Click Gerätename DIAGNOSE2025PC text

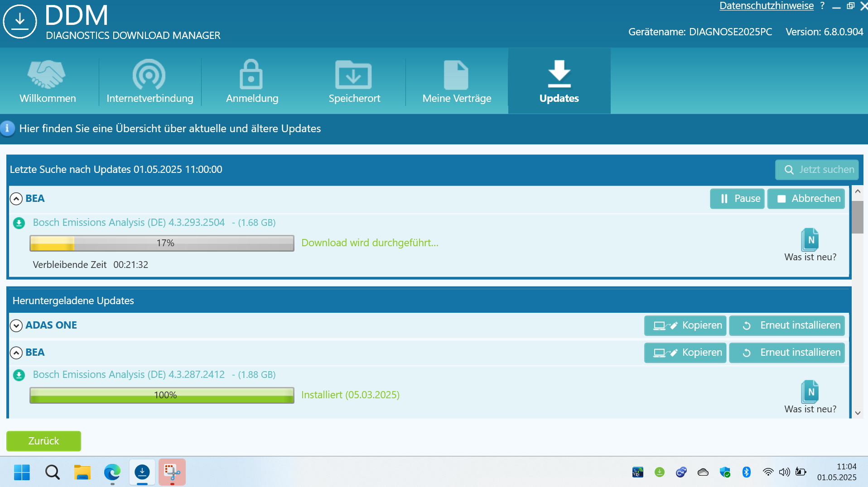(700, 32)
